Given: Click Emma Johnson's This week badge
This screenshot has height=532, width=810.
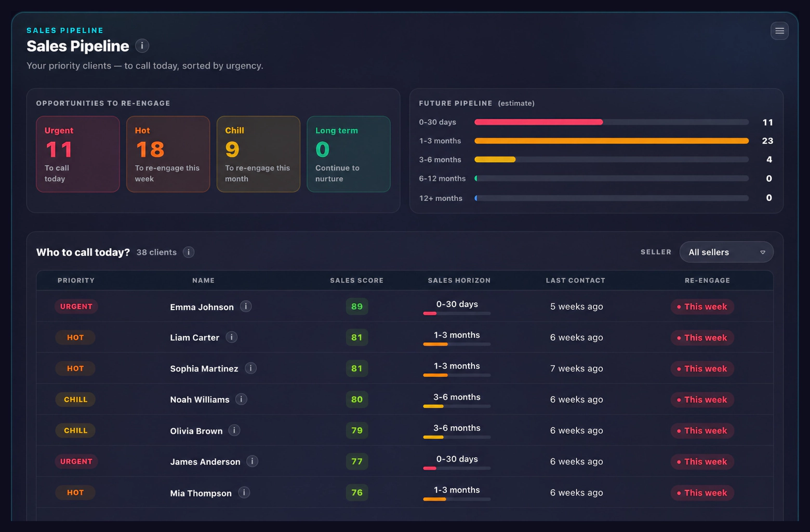Looking at the screenshot, I should (702, 307).
